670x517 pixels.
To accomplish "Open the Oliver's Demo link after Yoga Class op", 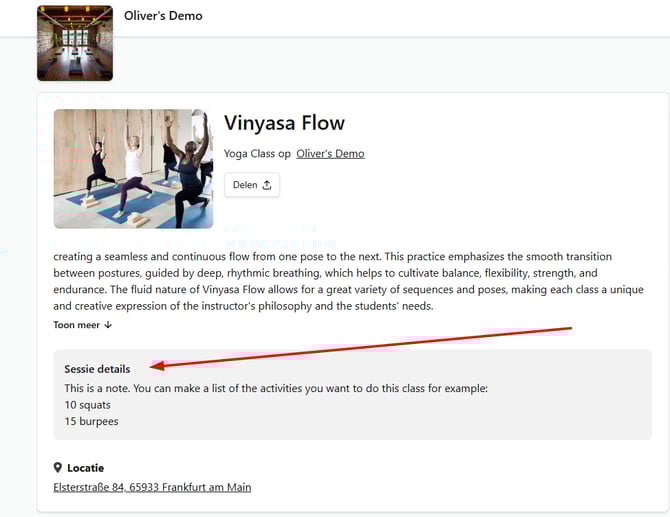I will click(x=330, y=153).
